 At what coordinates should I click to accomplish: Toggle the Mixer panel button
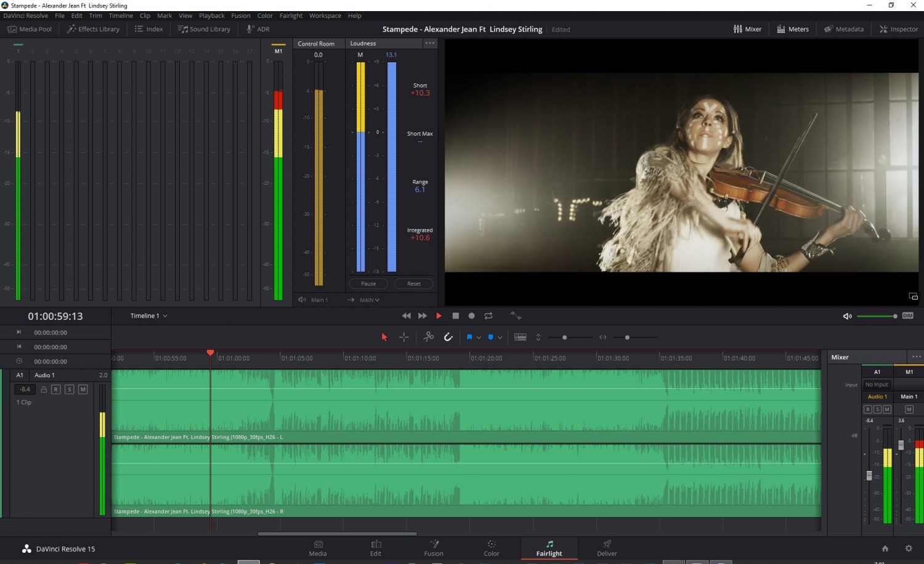(748, 29)
